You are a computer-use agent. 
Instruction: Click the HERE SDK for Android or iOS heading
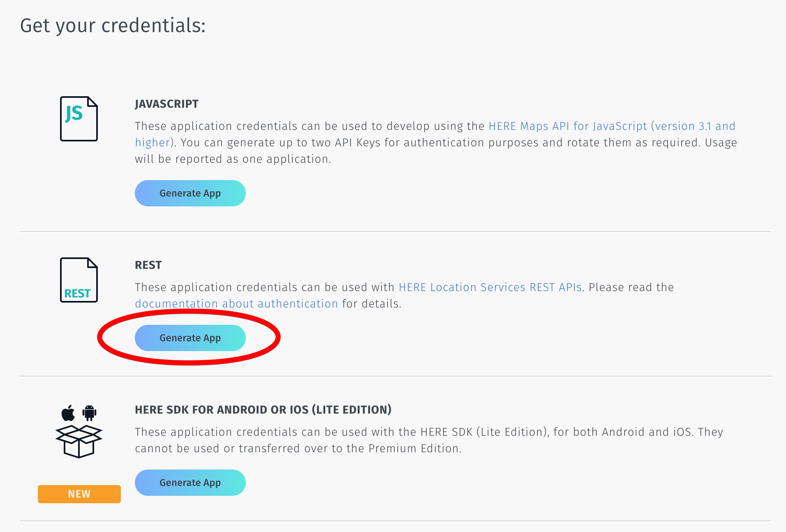(x=263, y=410)
